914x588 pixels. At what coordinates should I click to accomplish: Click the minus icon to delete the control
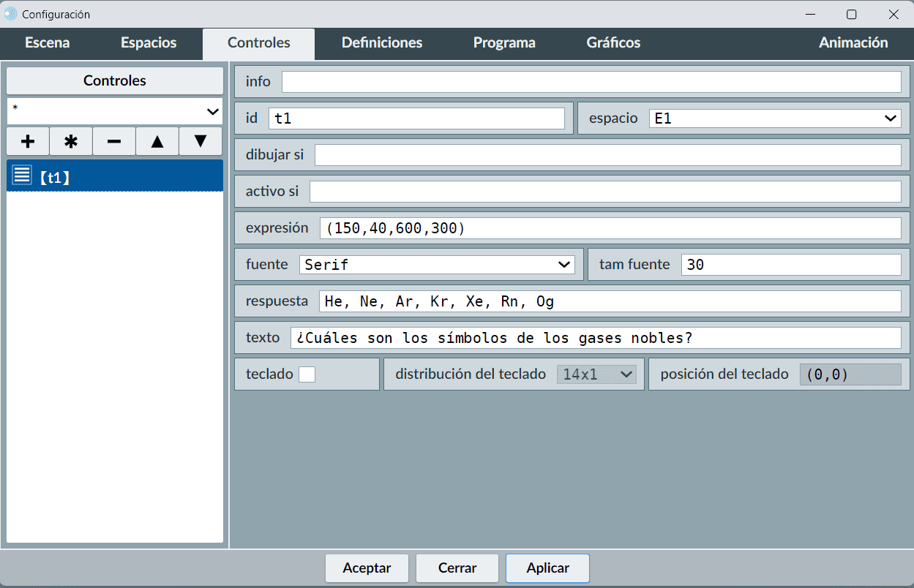pyautogui.click(x=114, y=141)
